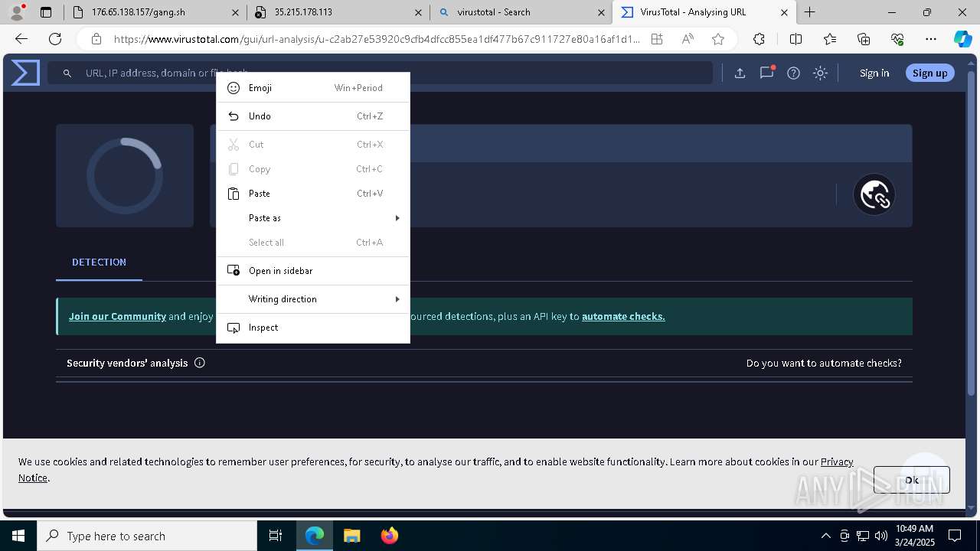The width and height of the screenshot is (980, 551).
Task: Toggle the light/dark theme sun icon
Action: click(x=821, y=73)
